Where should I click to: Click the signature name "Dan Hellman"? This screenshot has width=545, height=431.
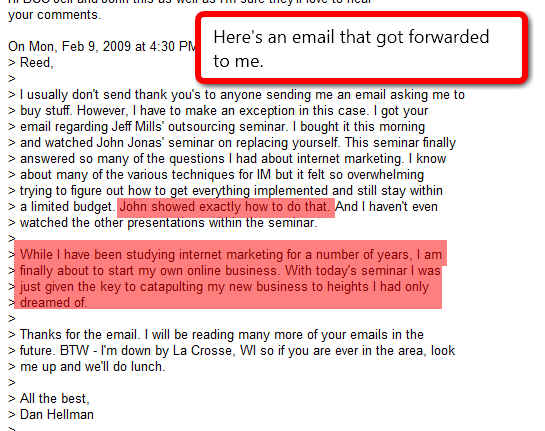[x=57, y=415]
